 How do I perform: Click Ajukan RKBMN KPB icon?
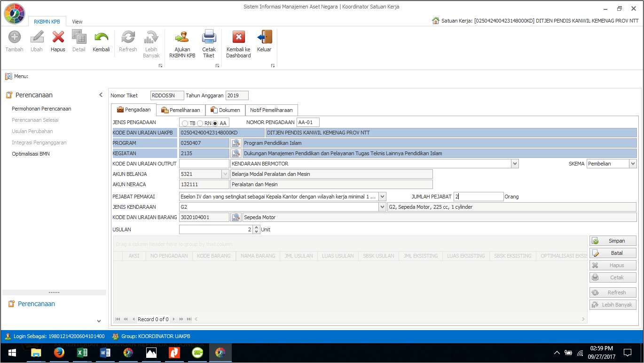pos(182,37)
